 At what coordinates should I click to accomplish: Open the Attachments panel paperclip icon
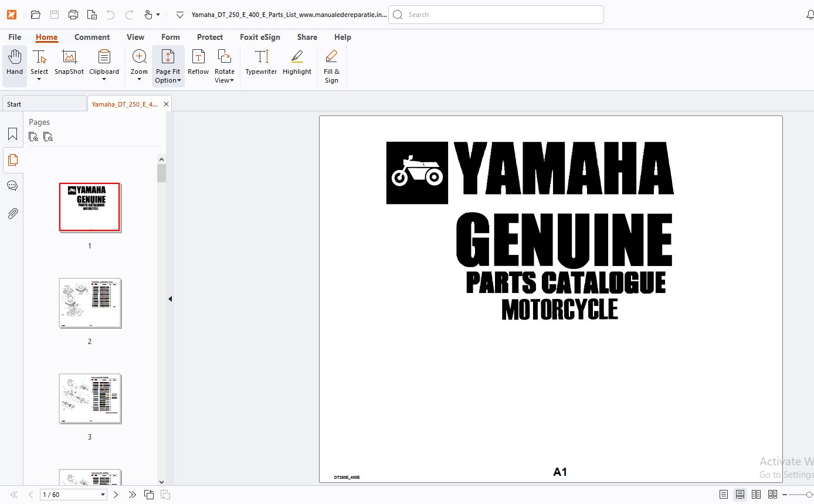pyautogui.click(x=12, y=213)
